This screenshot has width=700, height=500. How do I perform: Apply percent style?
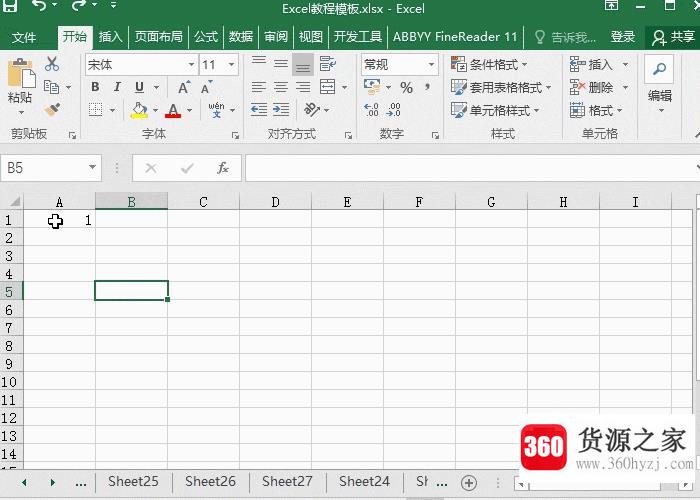[406, 88]
